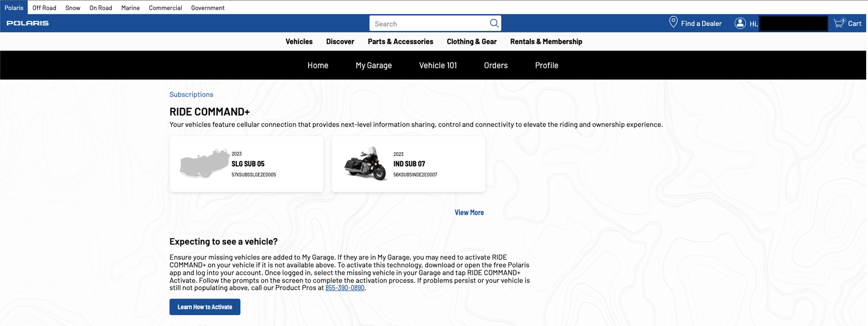868x326 pixels.
Task: Click the Find a Dealer pin icon
Action: pyautogui.click(x=673, y=22)
